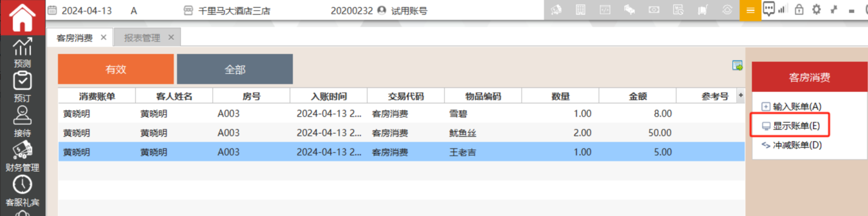The width and height of the screenshot is (868, 216).
Task: Switch to the 报表管理 tab
Action: tap(142, 38)
